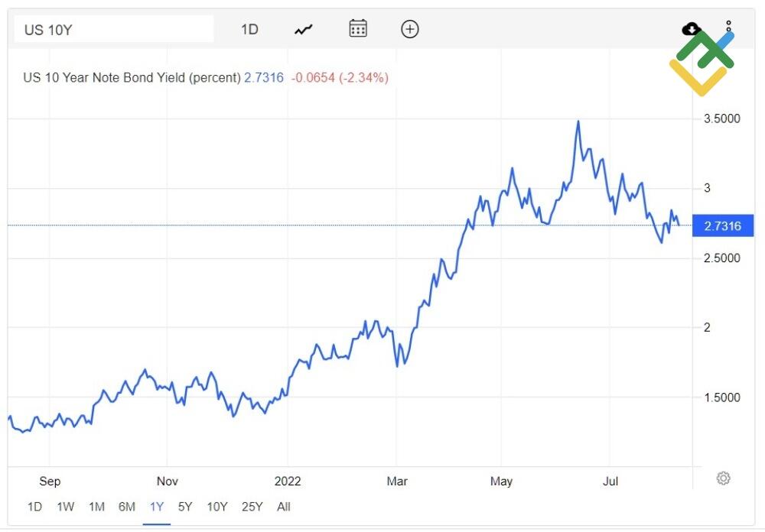Export chart data via the cloud download icon
The image size is (765, 532).
pos(690,29)
